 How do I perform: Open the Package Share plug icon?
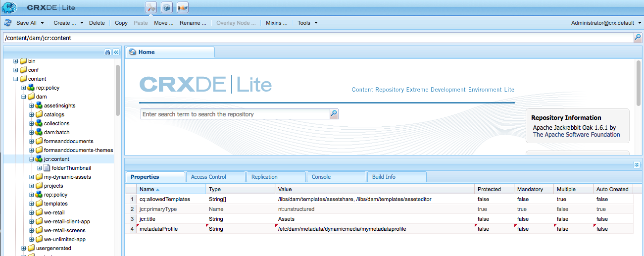(183, 7)
